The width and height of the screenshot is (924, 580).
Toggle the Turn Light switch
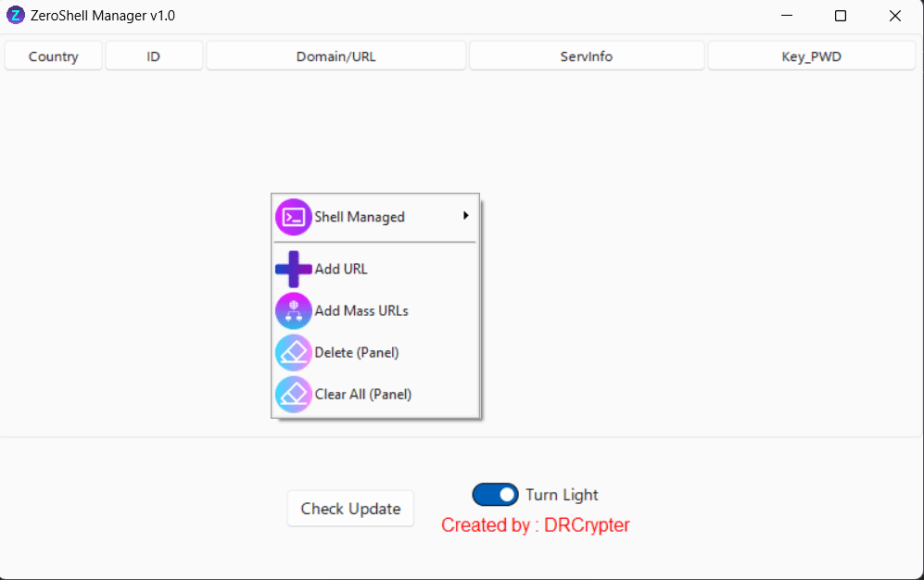point(495,495)
